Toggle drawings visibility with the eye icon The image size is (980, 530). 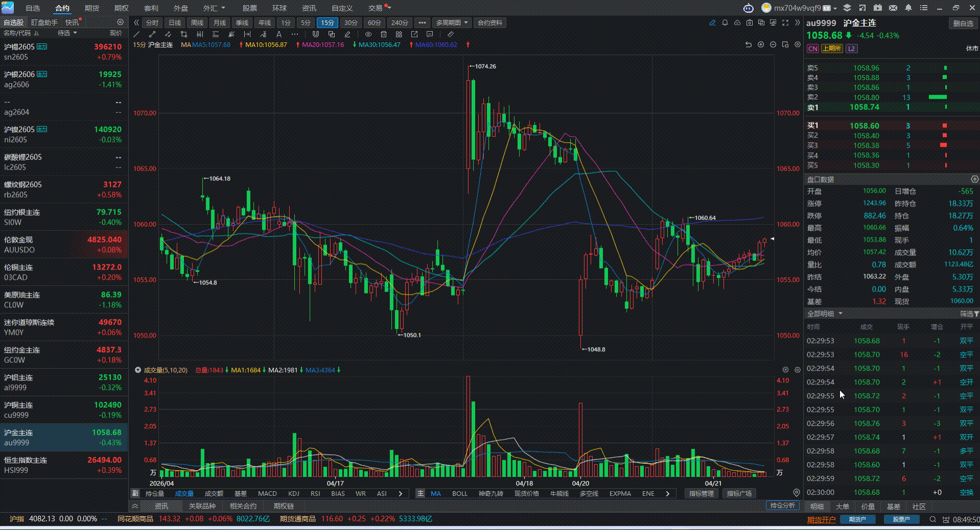click(x=368, y=34)
